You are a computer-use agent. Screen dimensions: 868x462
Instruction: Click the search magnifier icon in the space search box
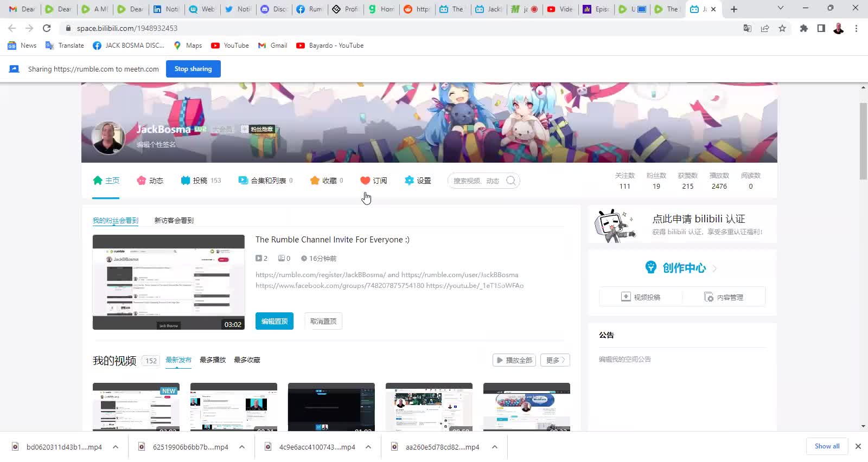pos(511,181)
